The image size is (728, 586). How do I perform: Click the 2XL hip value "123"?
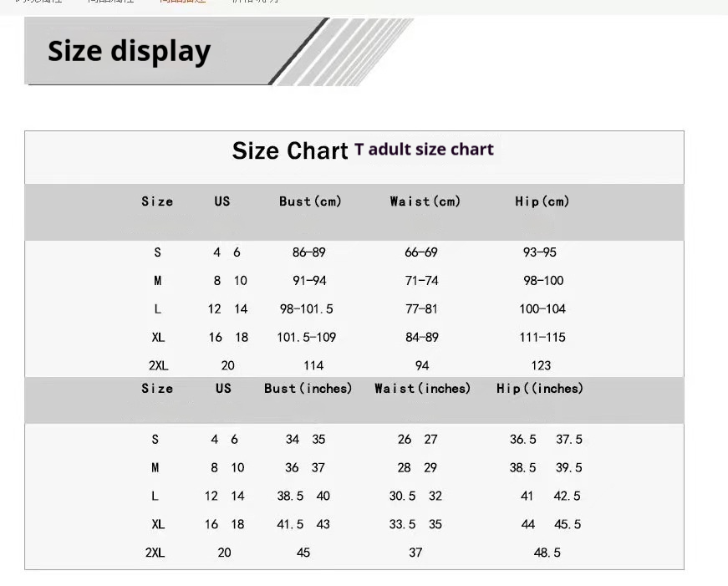pos(541,365)
